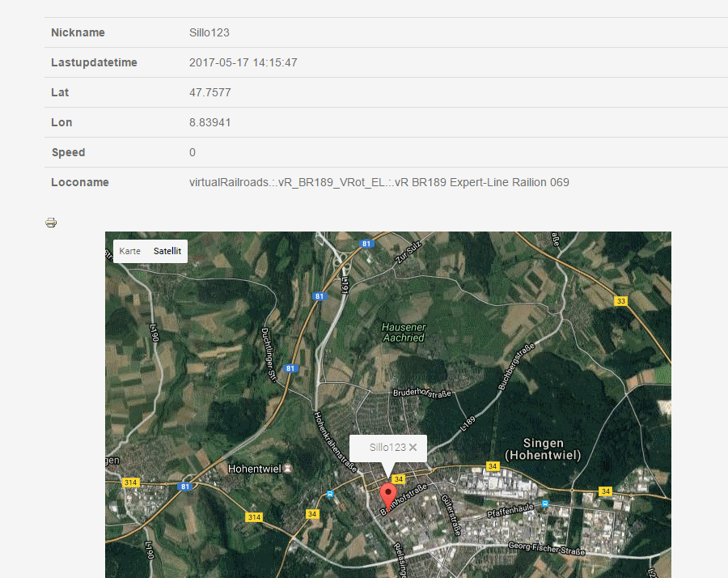728x578 pixels.
Task: Switch the map to Karte view
Action: [x=129, y=252]
